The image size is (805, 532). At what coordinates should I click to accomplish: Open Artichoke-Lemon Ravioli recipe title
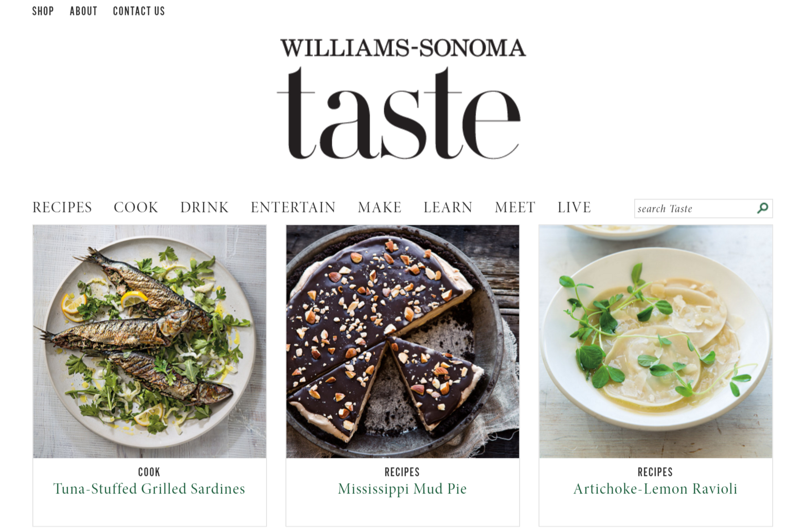click(655, 489)
